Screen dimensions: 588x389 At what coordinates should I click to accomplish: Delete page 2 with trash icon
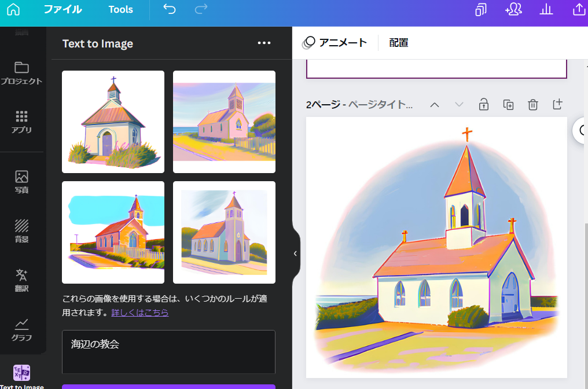click(533, 105)
